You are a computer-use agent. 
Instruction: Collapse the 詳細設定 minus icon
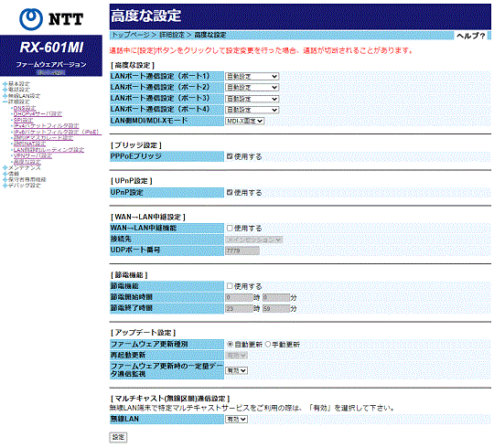[x=5, y=101]
